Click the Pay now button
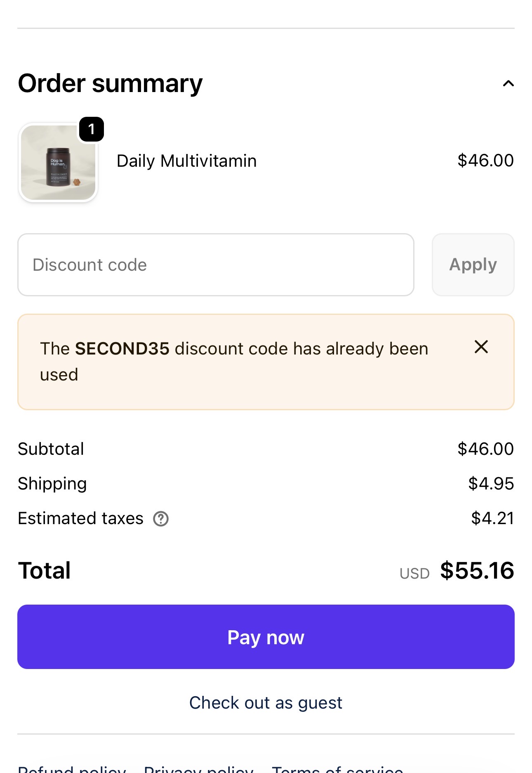532x773 pixels. click(266, 637)
